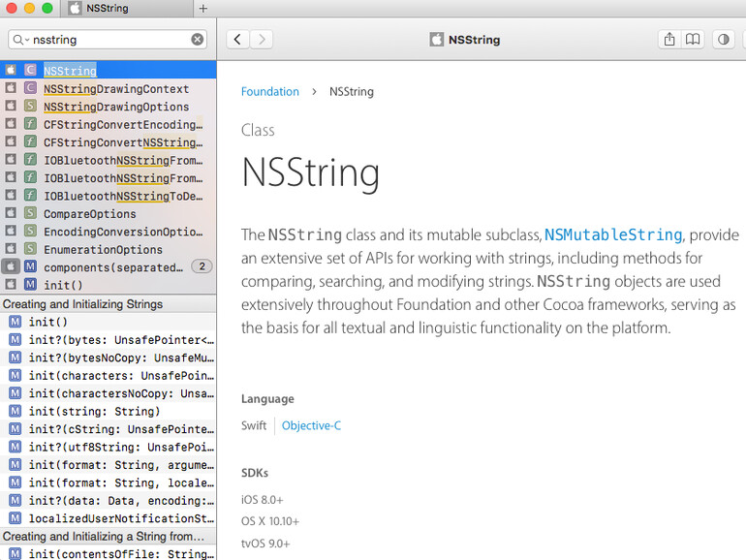Open the search magnifier options dropdown
The height and width of the screenshot is (560, 746).
[20, 40]
